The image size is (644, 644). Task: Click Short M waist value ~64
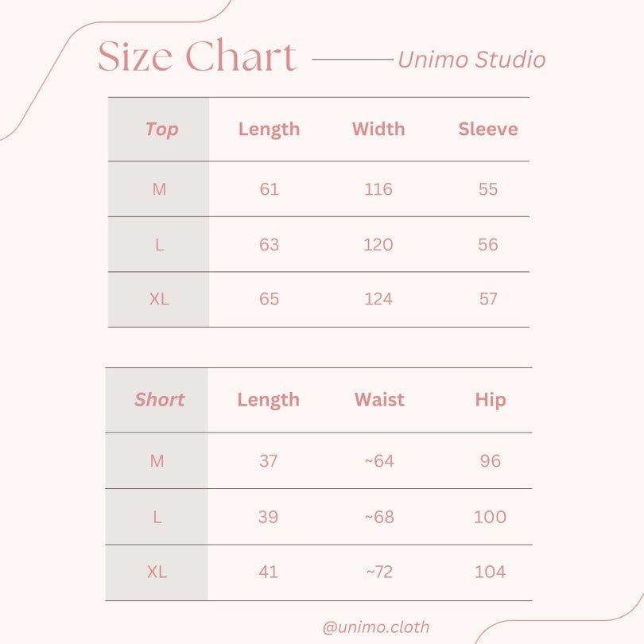pos(379,461)
